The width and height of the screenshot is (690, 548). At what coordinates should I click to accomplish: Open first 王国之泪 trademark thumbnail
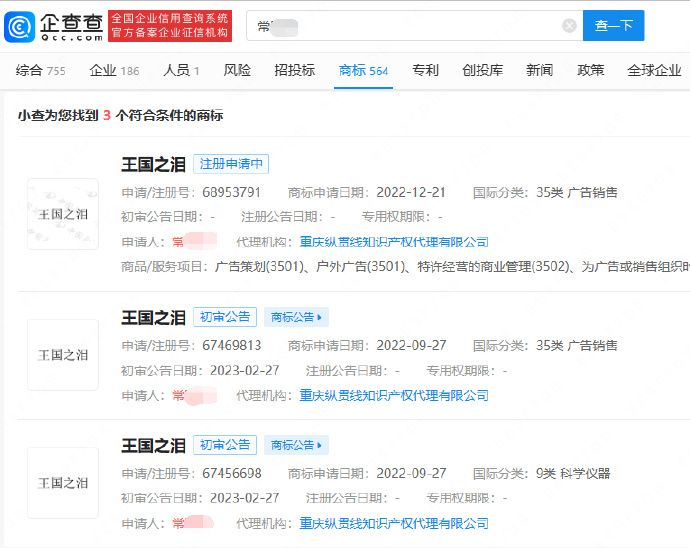pyautogui.click(x=63, y=214)
